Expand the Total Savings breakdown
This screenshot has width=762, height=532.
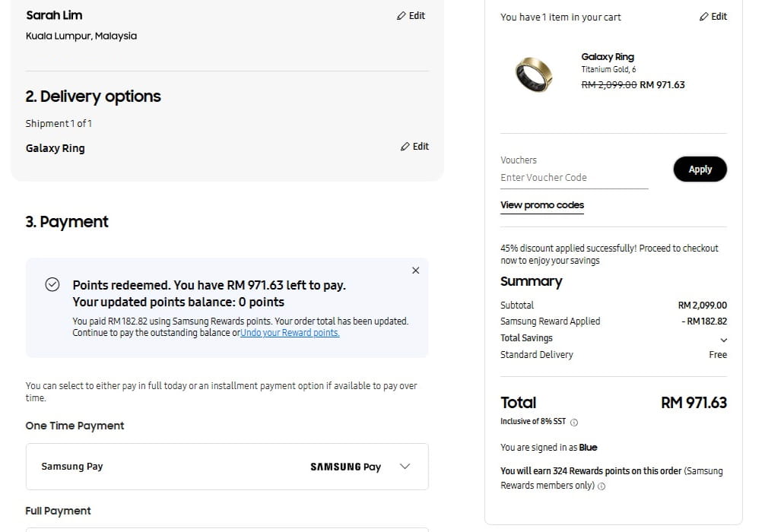pyautogui.click(x=724, y=340)
